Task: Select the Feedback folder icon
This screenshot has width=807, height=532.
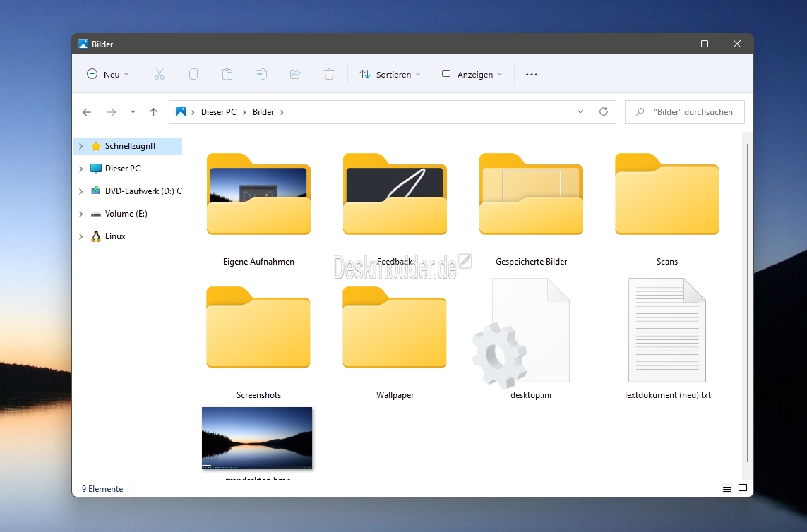Action: pos(395,194)
